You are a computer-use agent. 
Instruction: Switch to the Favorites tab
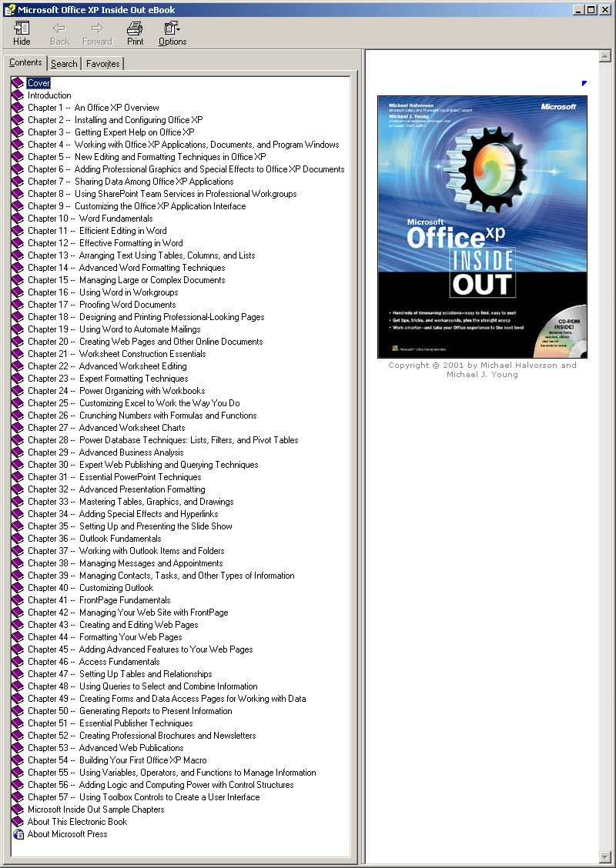pyautogui.click(x=102, y=64)
